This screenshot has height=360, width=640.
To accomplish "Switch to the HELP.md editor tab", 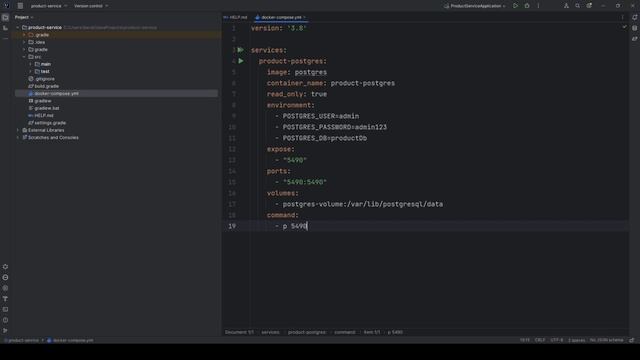I will (236, 17).
